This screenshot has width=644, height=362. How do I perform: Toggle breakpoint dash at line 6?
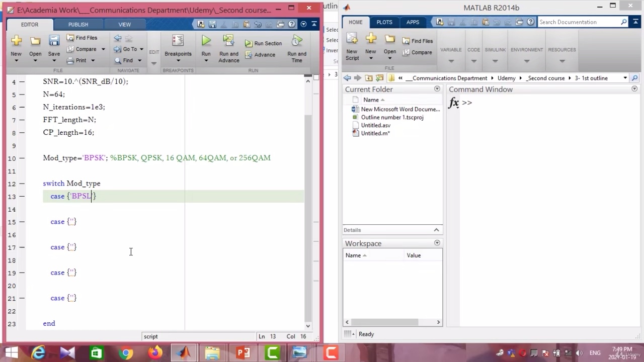point(22,107)
